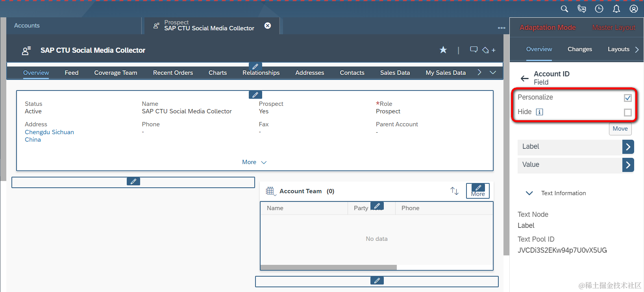Open the Recent Orders tab
The width and height of the screenshot is (644, 292).
pyautogui.click(x=173, y=73)
